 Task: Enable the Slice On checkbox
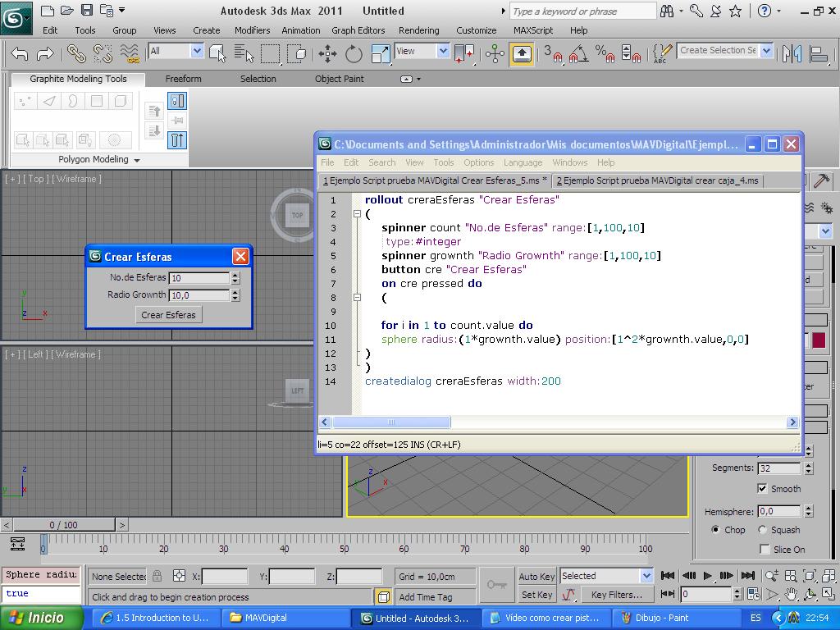pyautogui.click(x=765, y=550)
